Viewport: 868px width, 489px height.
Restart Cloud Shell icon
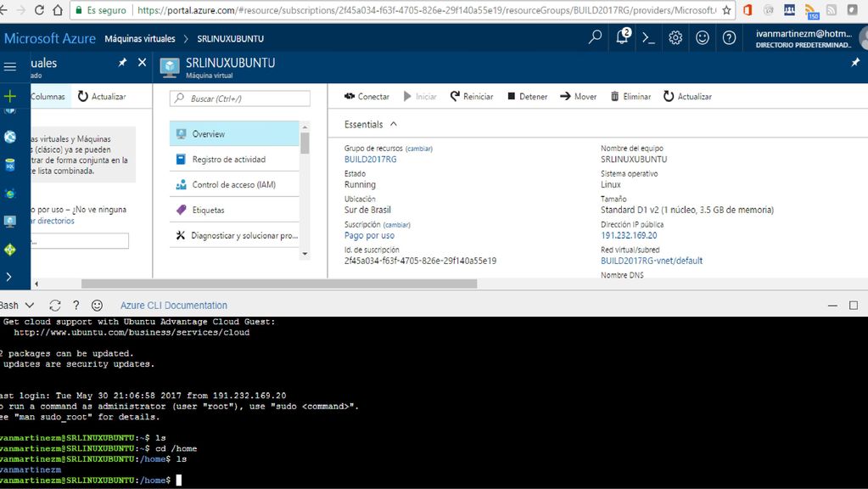(x=55, y=305)
